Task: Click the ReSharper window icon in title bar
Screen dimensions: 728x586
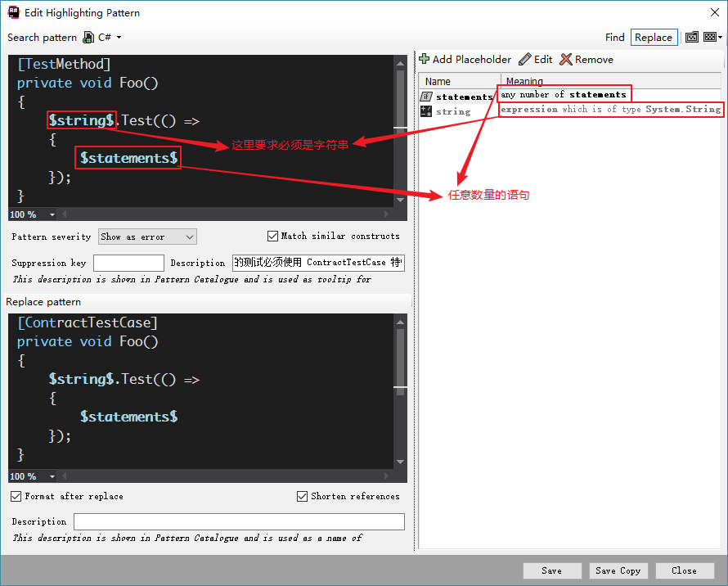Action: (x=13, y=12)
